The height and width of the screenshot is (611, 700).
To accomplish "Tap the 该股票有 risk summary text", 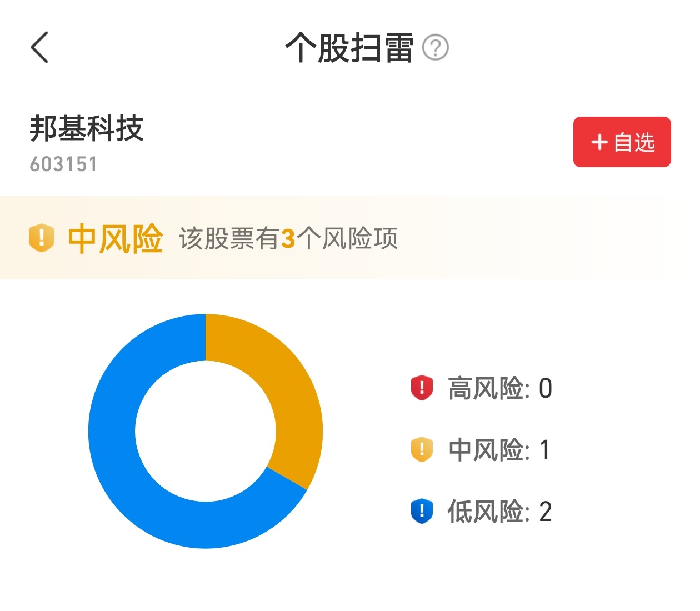I will (x=229, y=239).
